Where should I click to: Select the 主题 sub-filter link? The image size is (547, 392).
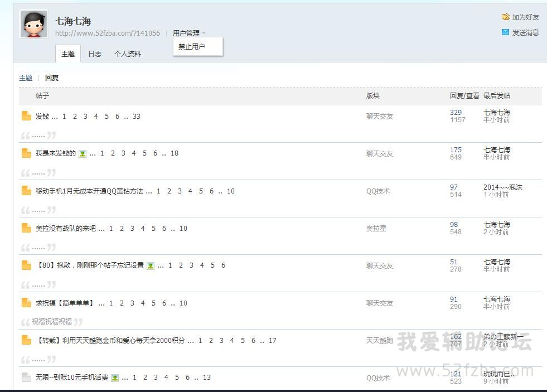(x=26, y=78)
